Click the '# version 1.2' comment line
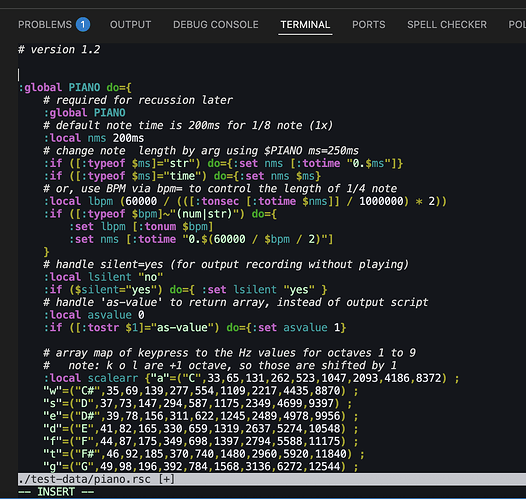Image resolution: width=526 pixels, height=499 pixels. click(59, 50)
